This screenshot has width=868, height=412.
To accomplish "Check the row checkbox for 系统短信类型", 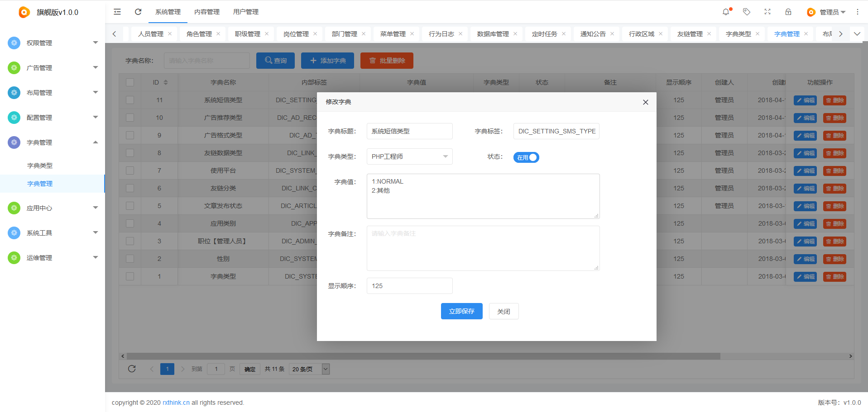I will 130,100.
